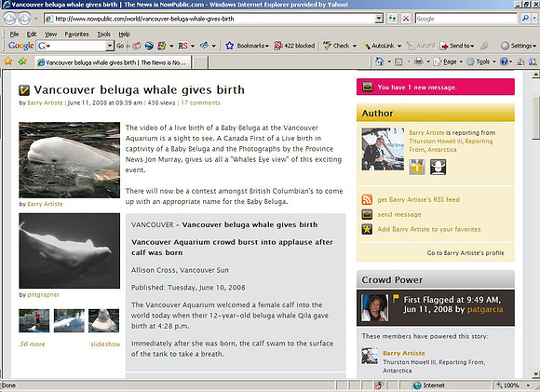Open the You have 1 new message banner

tap(436, 87)
